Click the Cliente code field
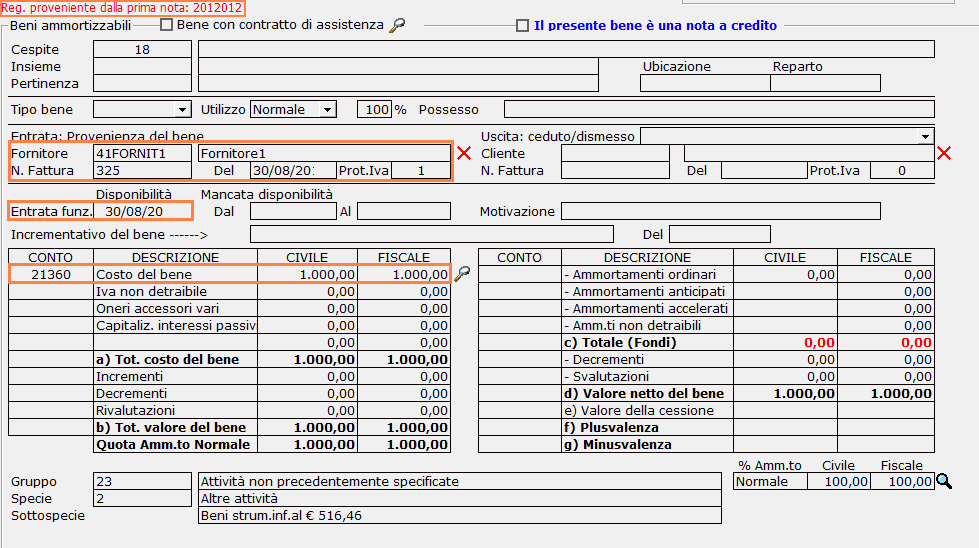Image resolution: width=979 pixels, height=548 pixels. (615, 154)
